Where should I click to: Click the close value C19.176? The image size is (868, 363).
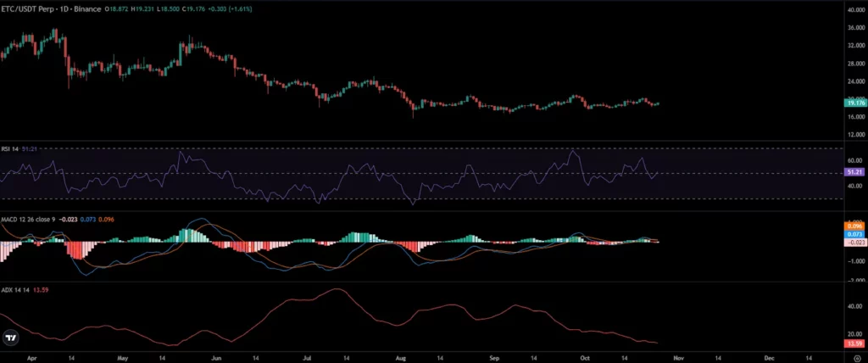click(x=194, y=9)
